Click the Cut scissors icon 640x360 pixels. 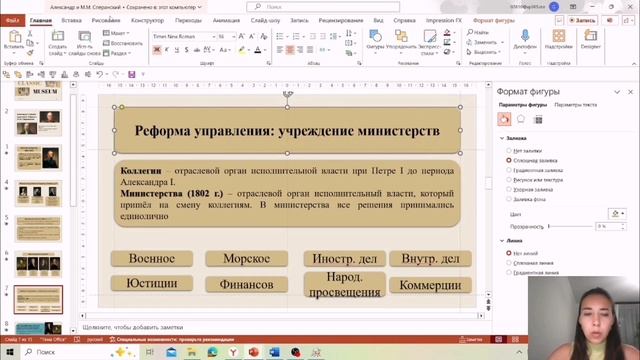click(30, 33)
